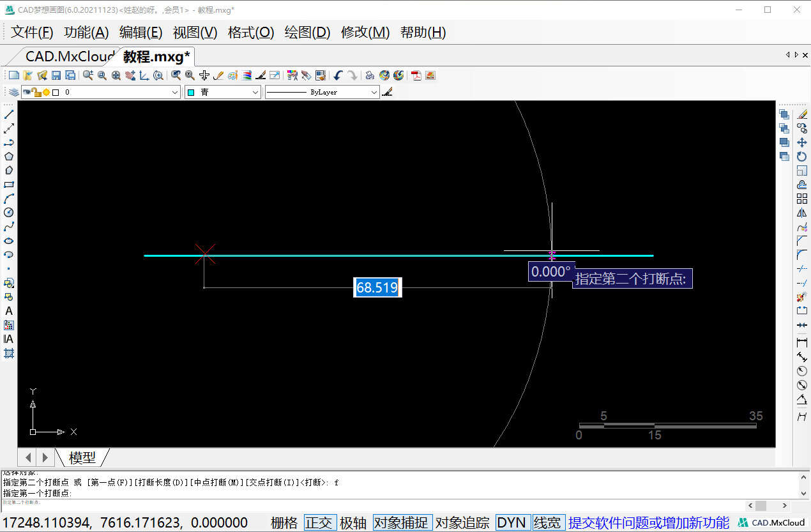Image resolution: width=811 pixels, height=532 pixels.
Task: Toggle 对象捕捉 object snap
Action: point(403,522)
